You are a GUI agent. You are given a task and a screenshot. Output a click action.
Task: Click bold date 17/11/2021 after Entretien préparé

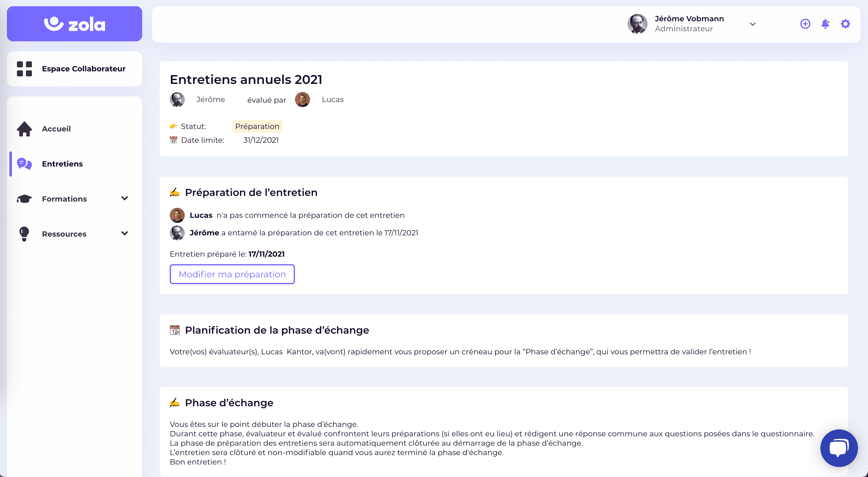coord(266,254)
